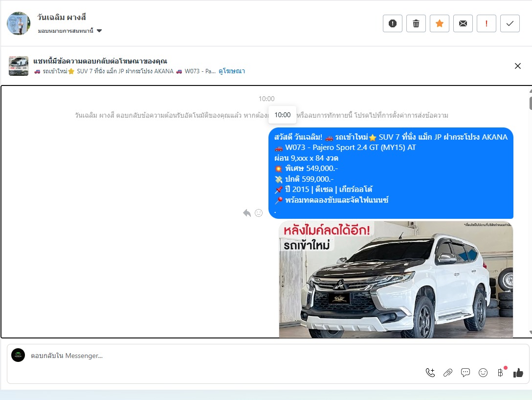Screen dimensions: 532x400
Task: Click the chat scrollbar down arrow
Action: pos(531,333)
